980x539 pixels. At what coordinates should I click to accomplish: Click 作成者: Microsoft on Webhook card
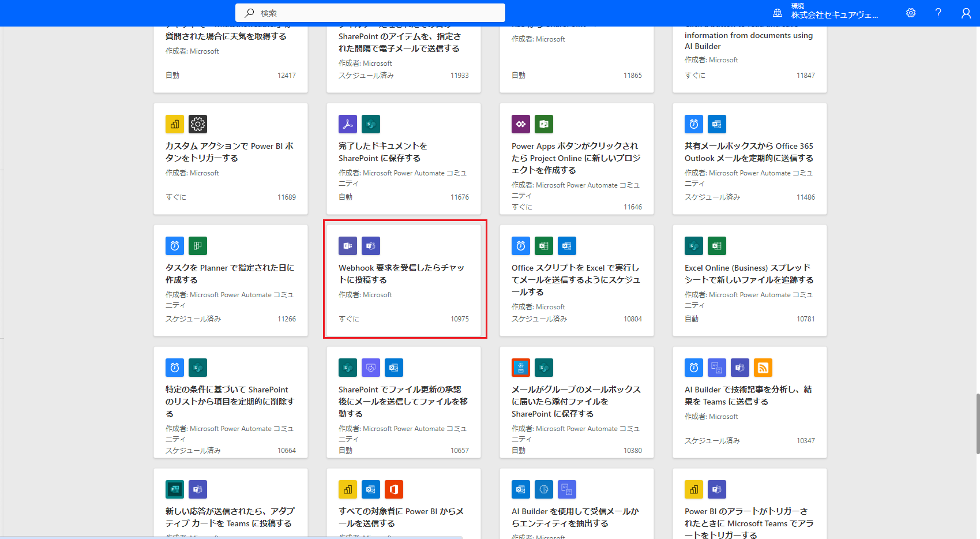pyautogui.click(x=365, y=294)
